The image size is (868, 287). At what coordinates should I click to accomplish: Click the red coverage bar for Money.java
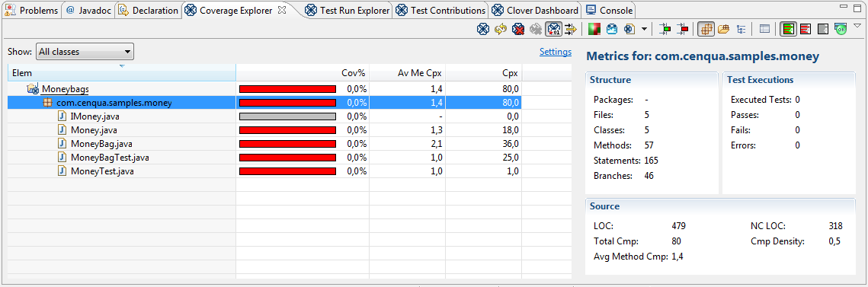pyautogui.click(x=288, y=130)
